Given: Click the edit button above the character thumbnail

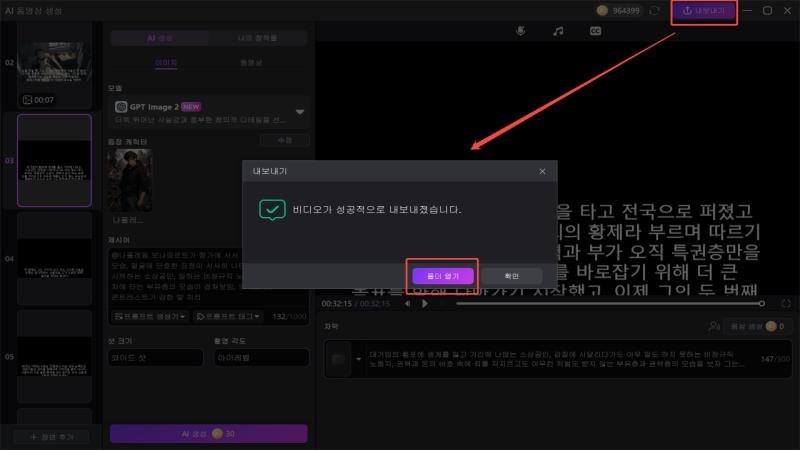Looking at the screenshot, I should coord(285,140).
